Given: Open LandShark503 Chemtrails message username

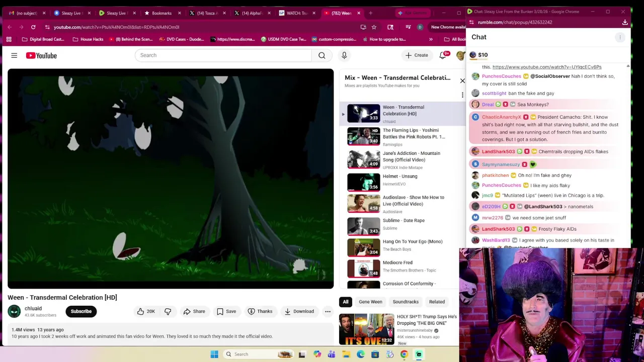Looking at the screenshot, I should click(498, 151).
